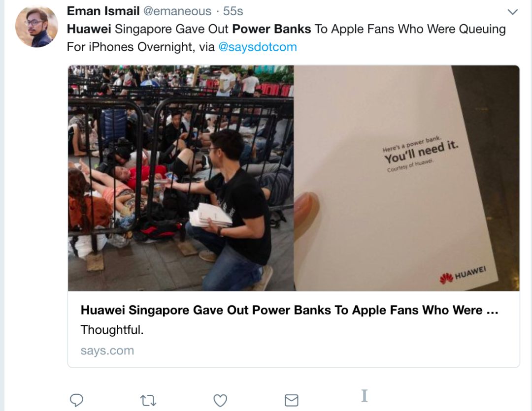Open Eman Ismail display name
The height and width of the screenshot is (411, 532).
click(103, 11)
